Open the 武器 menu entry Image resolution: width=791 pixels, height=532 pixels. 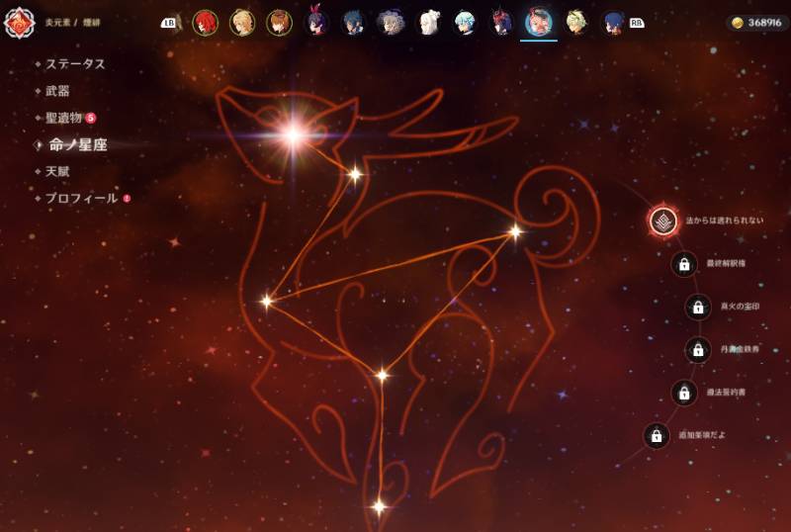[57, 91]
